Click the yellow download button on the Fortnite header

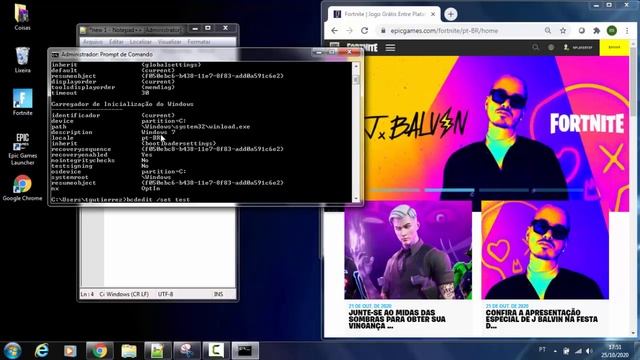tap(614, 47)
